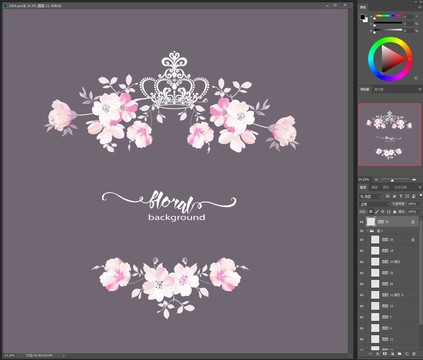Viewport: 423px width, 360px height.
Task: Click the lock transparent pixels icon
Action: click(371, 212)
